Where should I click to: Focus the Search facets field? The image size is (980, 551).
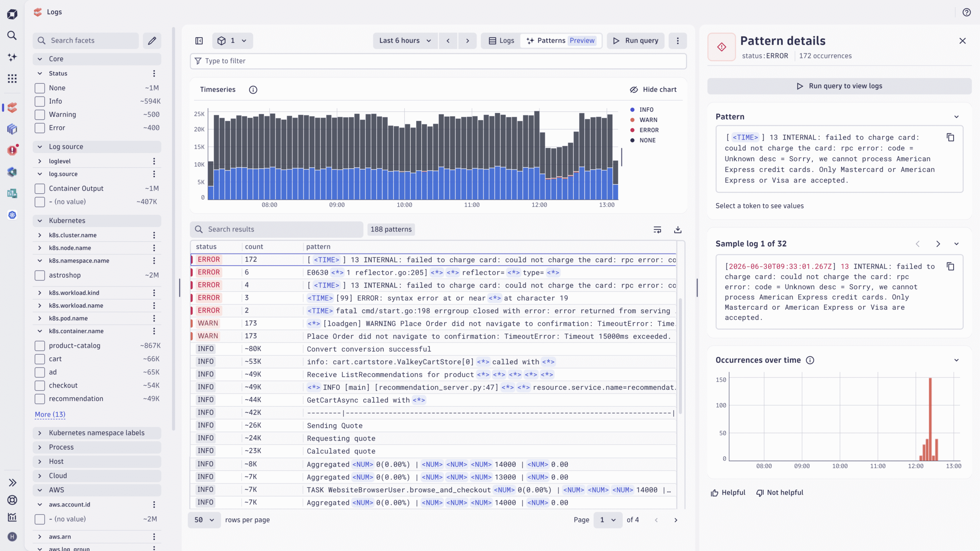pyautogui.click(x=86, y=41)
